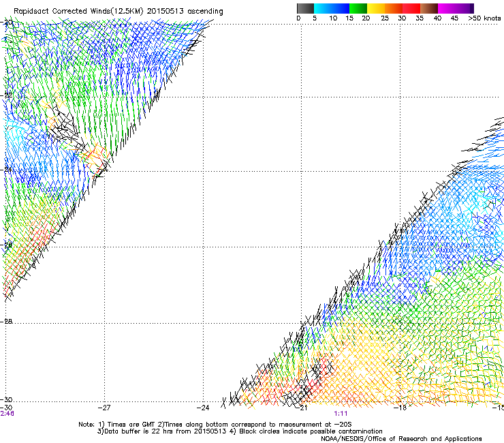Click the '20150513 ascending' date in title

185,12
